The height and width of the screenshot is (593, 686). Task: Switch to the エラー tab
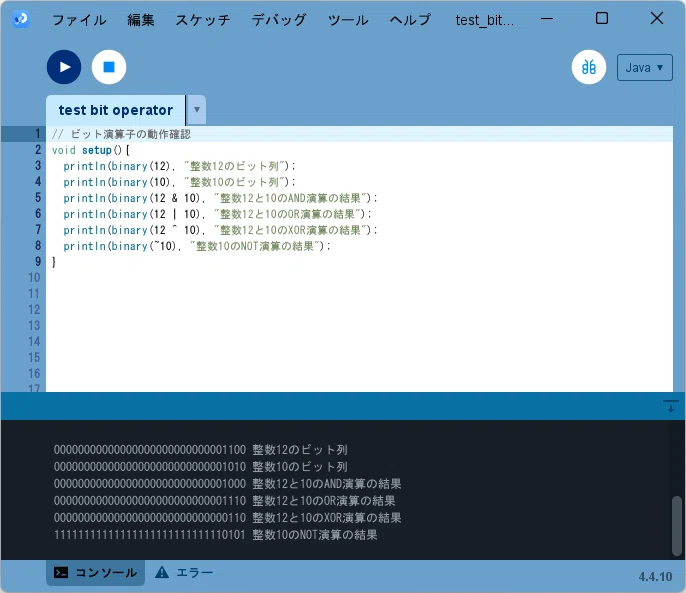coord(184,572)
